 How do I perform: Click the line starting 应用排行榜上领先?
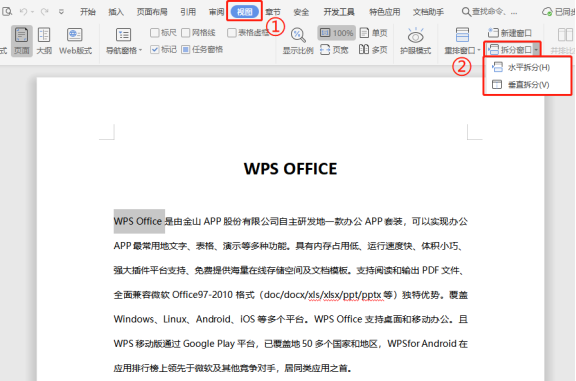point(232,368)
